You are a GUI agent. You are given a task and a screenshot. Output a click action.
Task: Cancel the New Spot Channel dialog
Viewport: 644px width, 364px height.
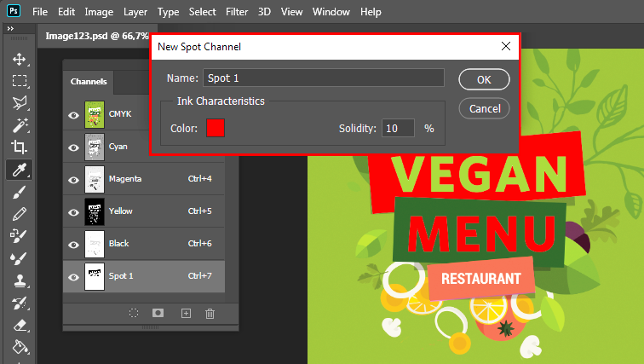(484, 108)
